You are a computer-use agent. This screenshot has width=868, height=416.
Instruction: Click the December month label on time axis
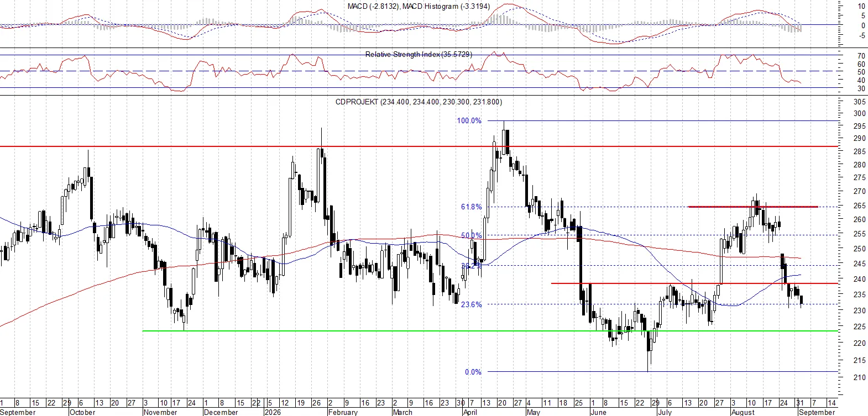(221, 412)
